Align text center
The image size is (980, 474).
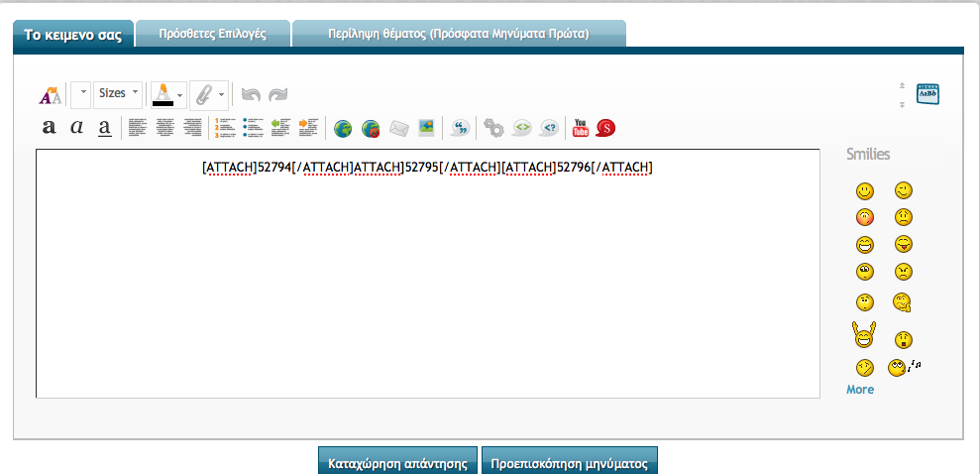tap(165, 128)
